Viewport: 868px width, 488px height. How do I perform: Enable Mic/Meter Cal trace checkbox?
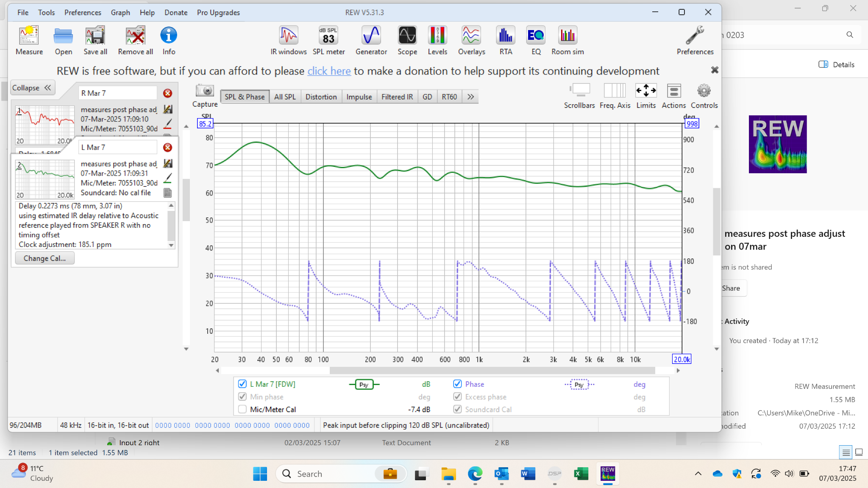click(x=242, y=409)
